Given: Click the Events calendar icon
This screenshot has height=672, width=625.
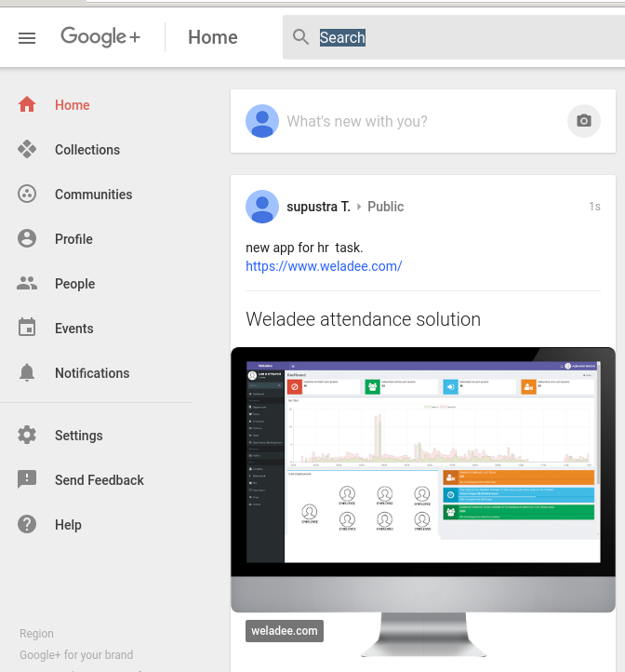Looking at the screenshot, I should point(27,328).
